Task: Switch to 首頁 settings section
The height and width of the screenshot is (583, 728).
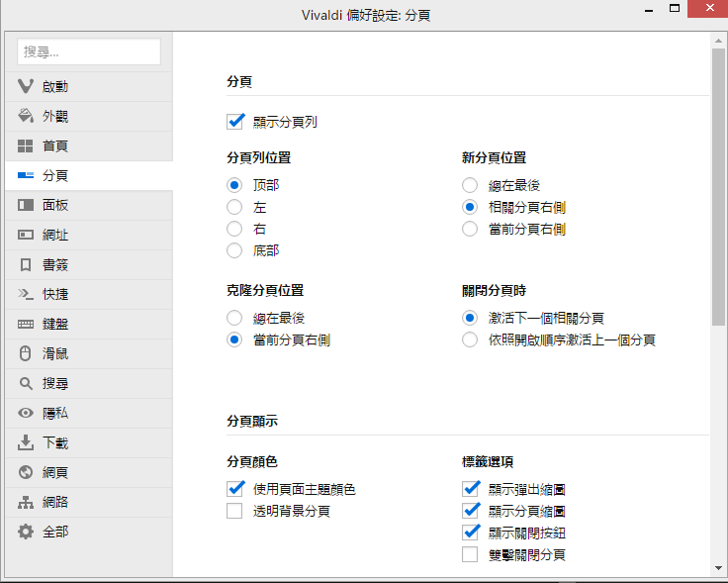Action: point(89,146)
